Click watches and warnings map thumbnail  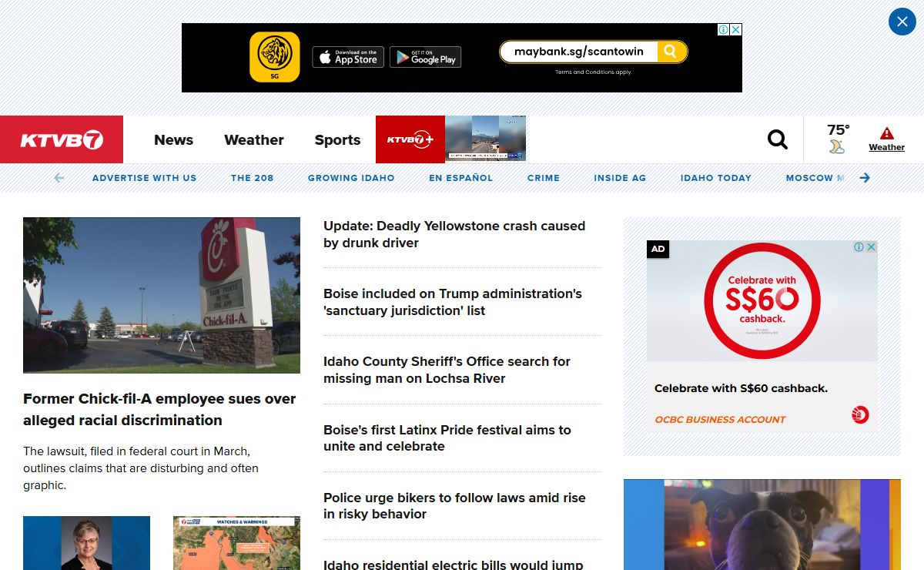(x=236, y=543)
